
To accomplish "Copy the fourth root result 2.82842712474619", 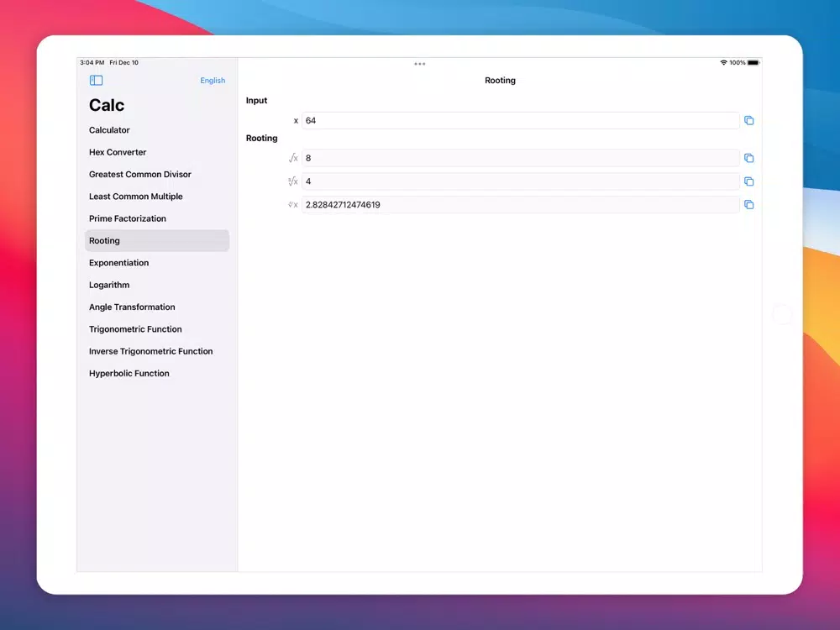I will point(749,205).
